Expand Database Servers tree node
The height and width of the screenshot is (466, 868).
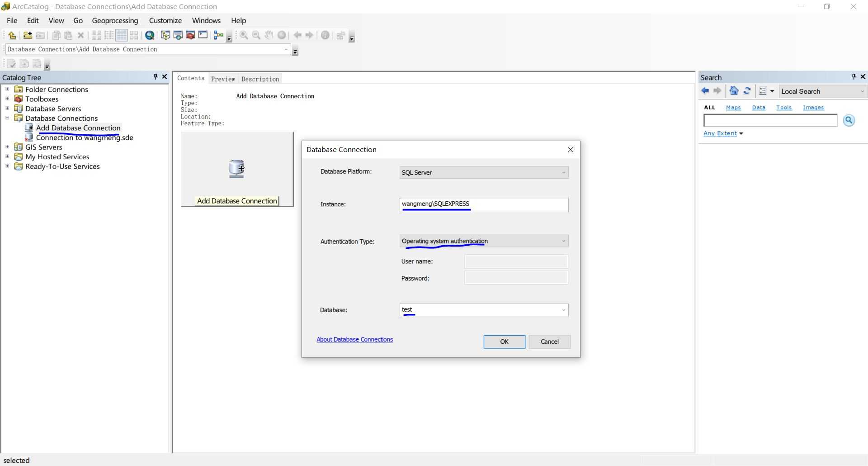[x=7, y=108]
